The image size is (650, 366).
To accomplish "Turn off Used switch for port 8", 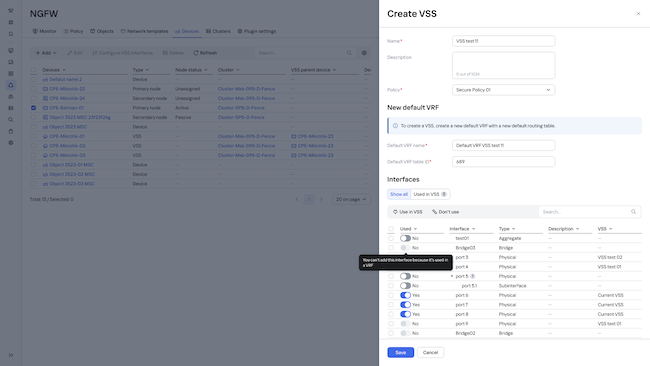I will [405, 314].
